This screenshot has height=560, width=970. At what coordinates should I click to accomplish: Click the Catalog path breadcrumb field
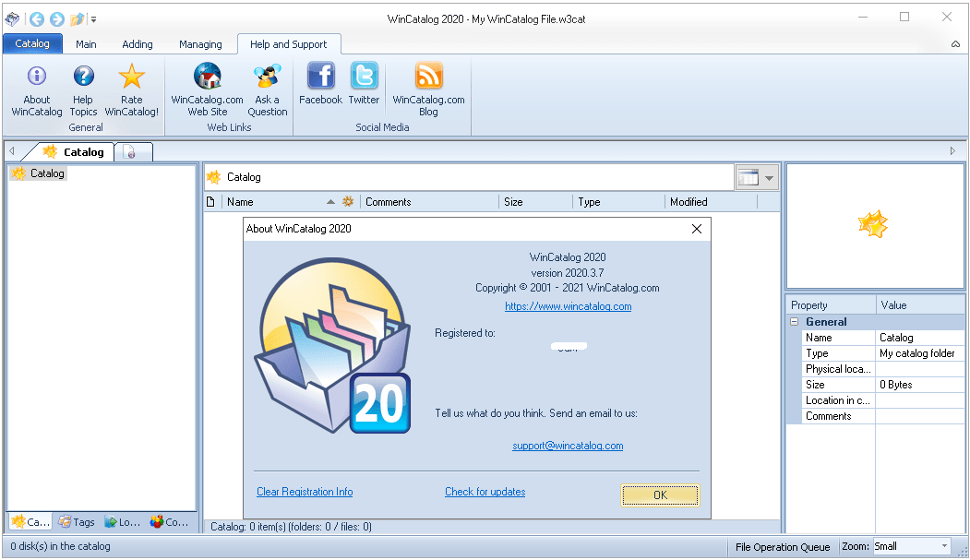tap(469, 177)
